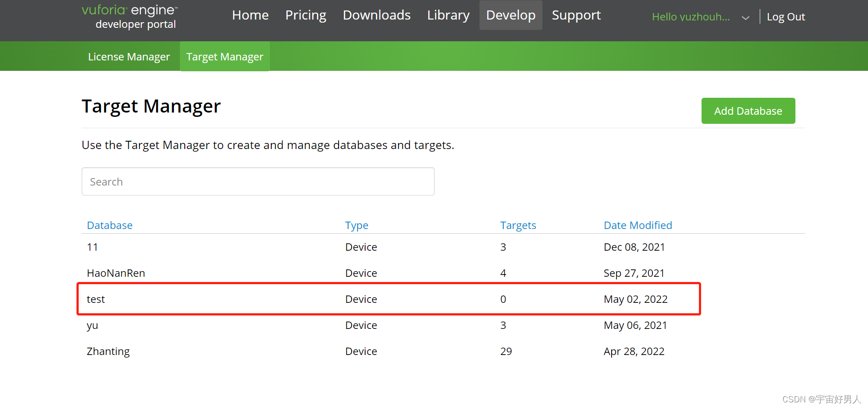Open the test database
This screenshot has height=408, width=868.
coord(96,299)
